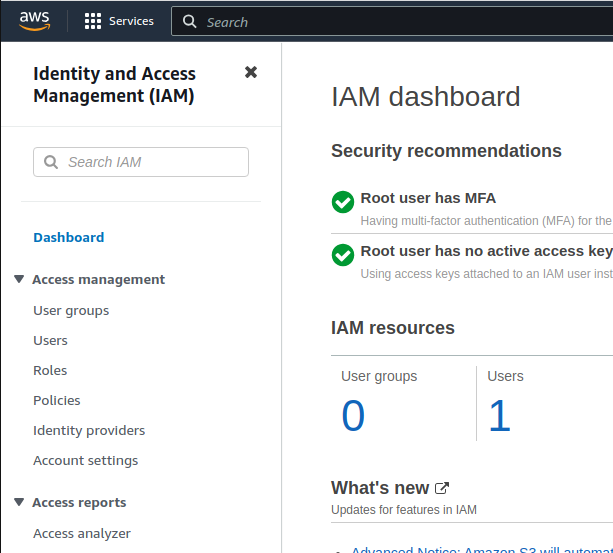Viewport: 613px width, 553px height.
Task: Click the User groups label in IAM resources
Action: tap(379, 376)
